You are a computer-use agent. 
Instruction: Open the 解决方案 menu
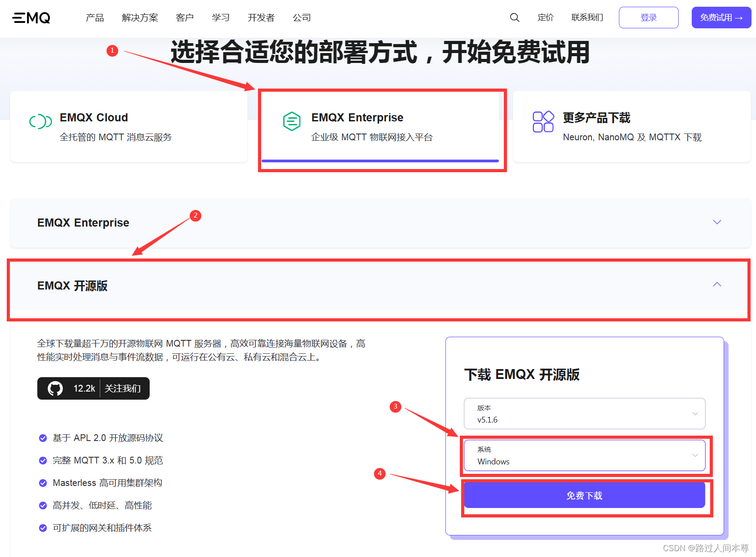coord(140,18)
